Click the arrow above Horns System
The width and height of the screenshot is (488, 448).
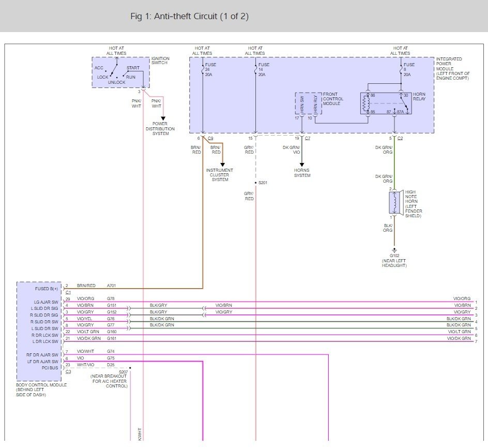(x=302, y=165)
